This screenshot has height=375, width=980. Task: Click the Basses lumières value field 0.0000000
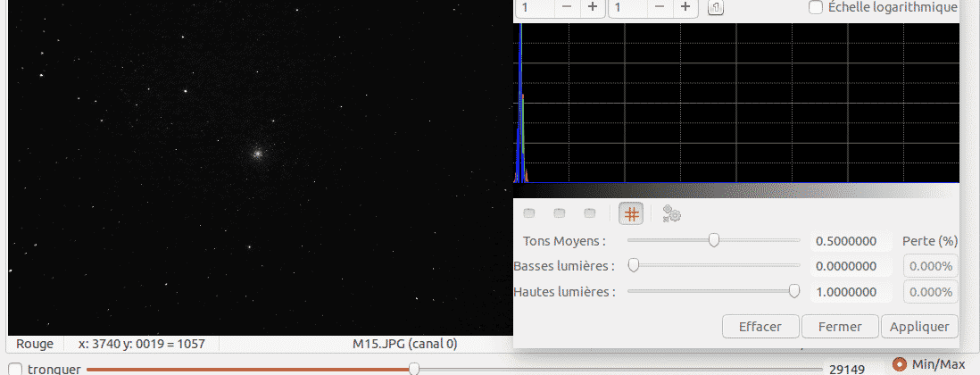pos(851,266)
